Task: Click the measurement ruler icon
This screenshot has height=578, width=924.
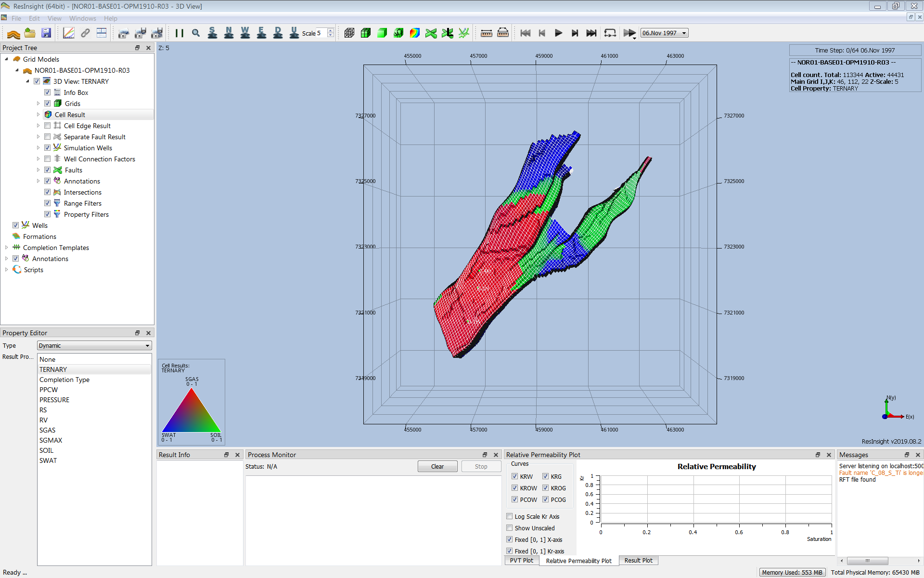Action: tap(487, 33)
